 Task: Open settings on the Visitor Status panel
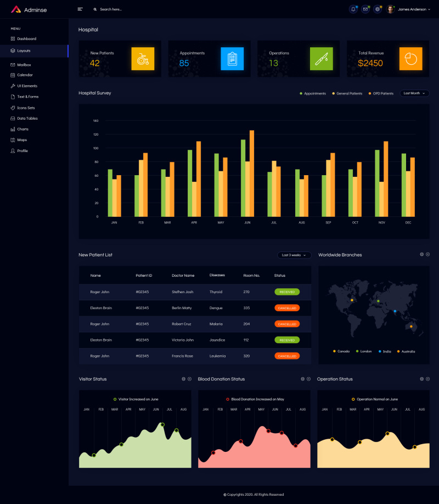coord(184,379)
